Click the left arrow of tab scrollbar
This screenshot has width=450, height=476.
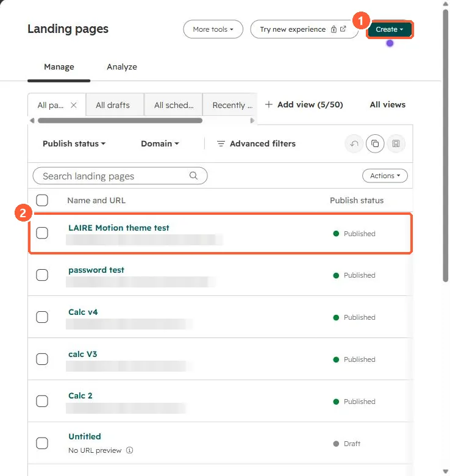[32, 120]
